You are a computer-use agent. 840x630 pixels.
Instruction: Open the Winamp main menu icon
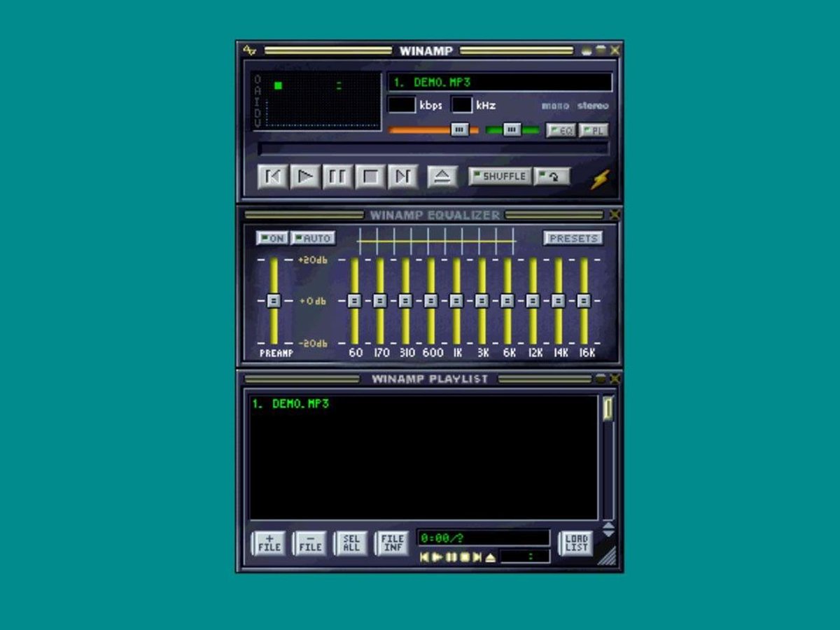[x=249, y=50]
